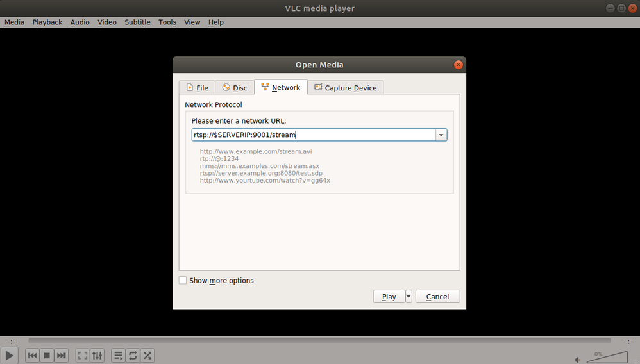Click the remaining time label at right
The image size is (640, 364).
pyautogui.click(x=628, y=342)
